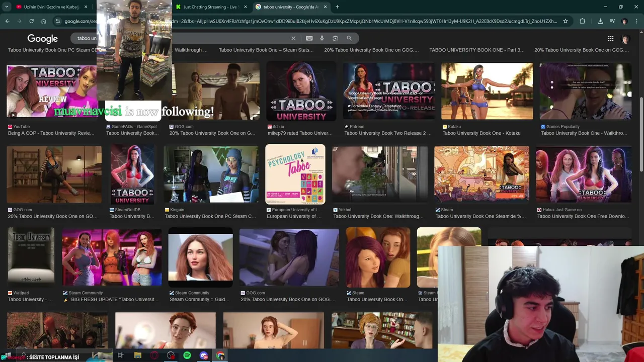Click the Google logo

(42, 39)
